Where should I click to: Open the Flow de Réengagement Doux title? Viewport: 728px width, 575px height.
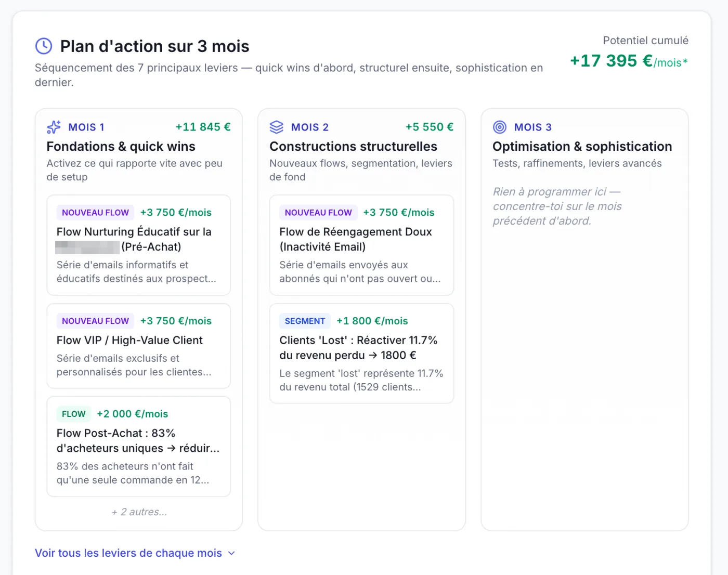click(x=356, y=239)
